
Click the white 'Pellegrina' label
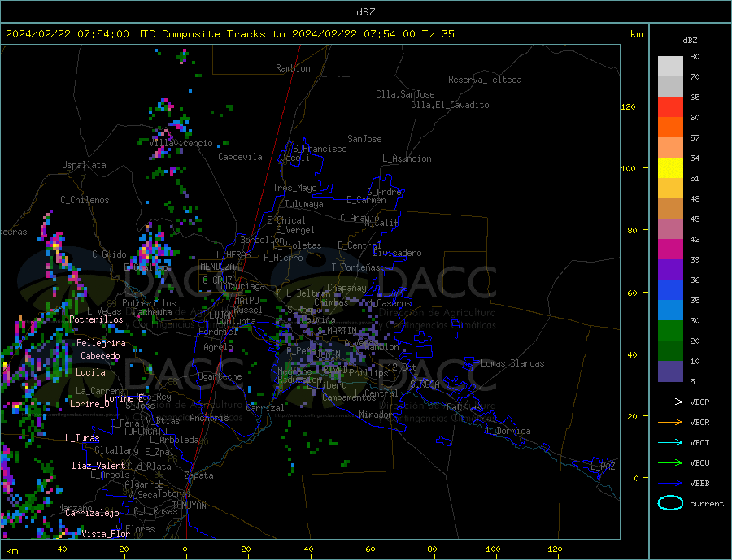101,344
